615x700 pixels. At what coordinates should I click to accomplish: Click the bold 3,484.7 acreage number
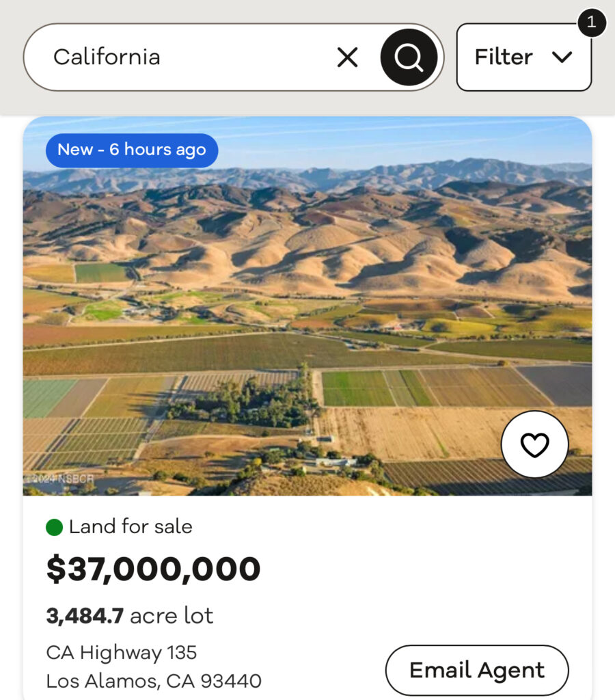pyautogui.click(x=85, y=616)
